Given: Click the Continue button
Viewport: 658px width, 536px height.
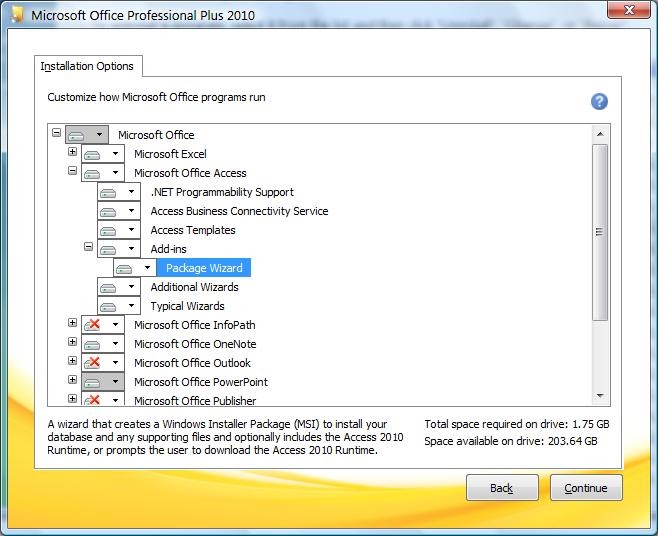Looking at the screenshot, I should (586, 488).
